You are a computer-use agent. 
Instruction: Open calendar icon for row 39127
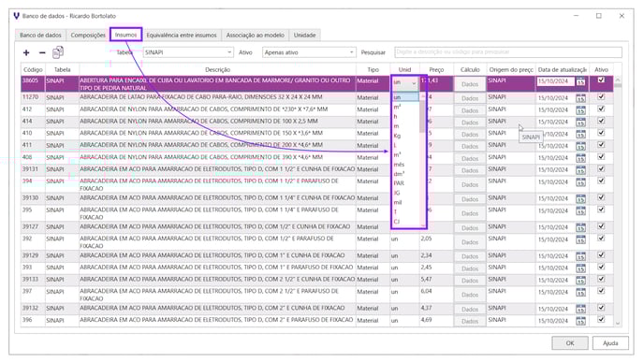tap(580, 227)
